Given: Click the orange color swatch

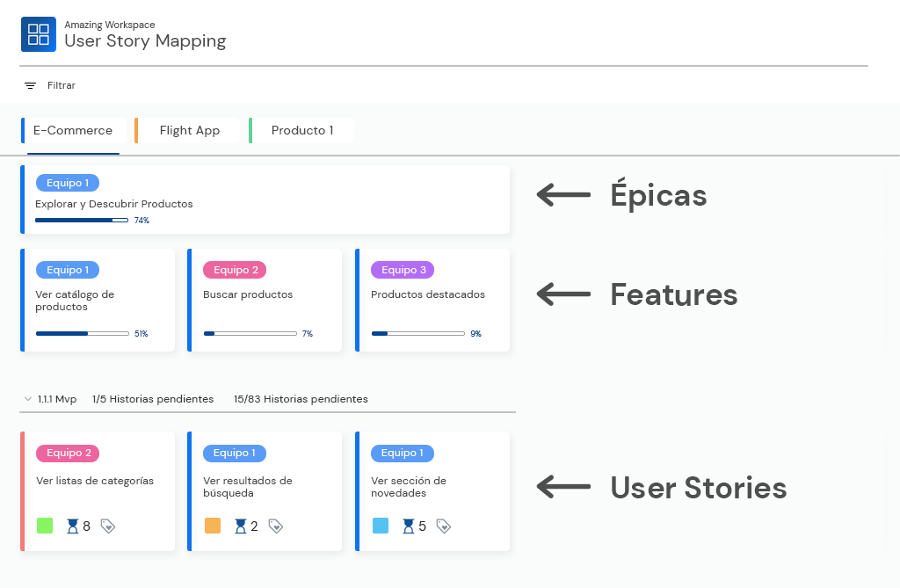Looking at the screenshot, I should pos(213,526).
